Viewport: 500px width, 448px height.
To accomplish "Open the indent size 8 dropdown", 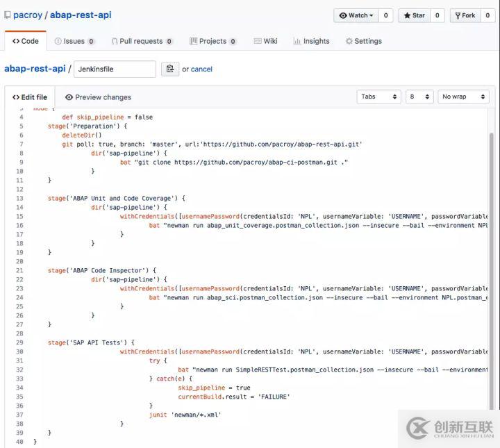I will pos(419,97).
